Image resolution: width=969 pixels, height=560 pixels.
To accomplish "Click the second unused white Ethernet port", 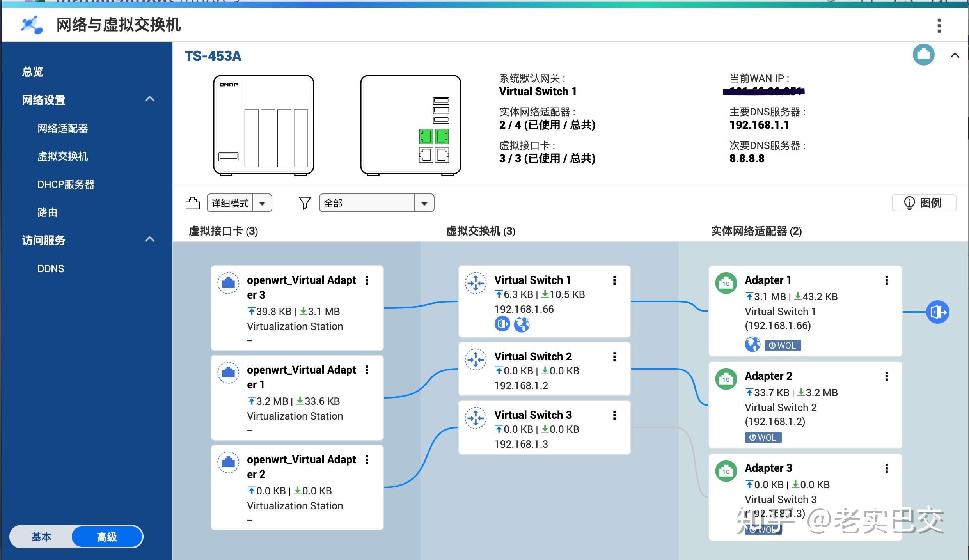I will coord(442,155).
